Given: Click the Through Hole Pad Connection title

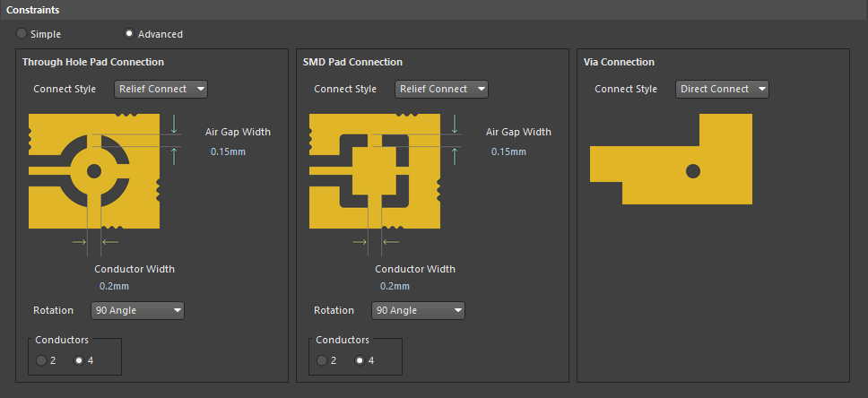Looking at the screenshot, I should point(93,62).
